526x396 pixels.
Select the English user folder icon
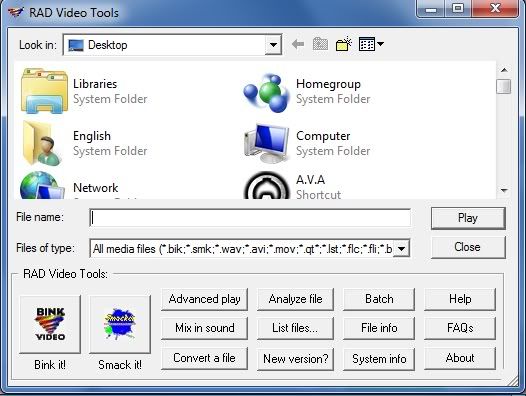click(x=42, y=143)
